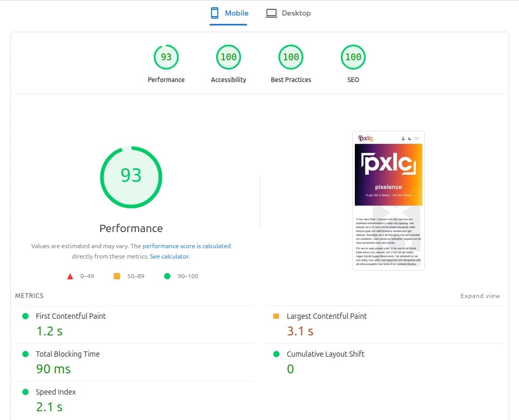Click the Accessibility score circle showing 100
This screenshot has width=519, height=420.
[x=229, y=57]
